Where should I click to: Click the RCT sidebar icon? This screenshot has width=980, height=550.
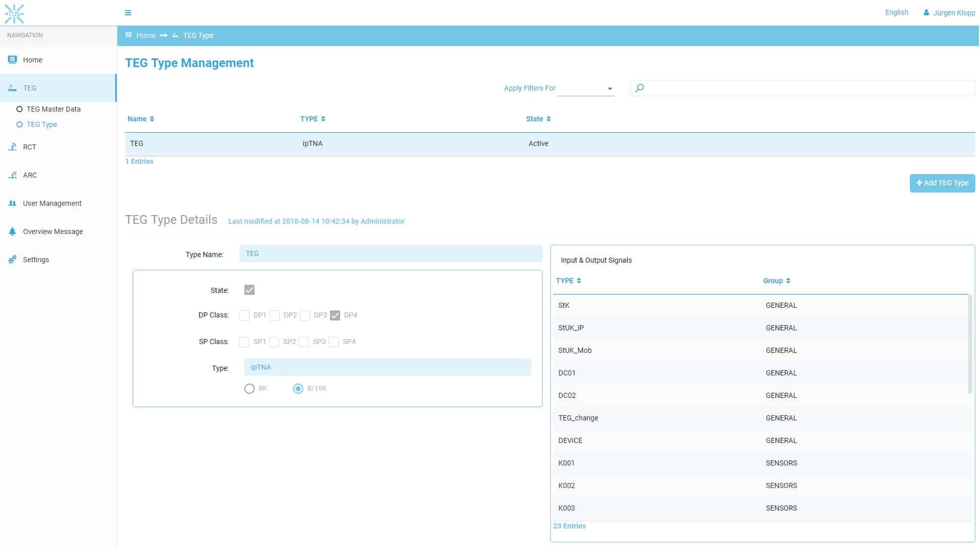click(13, 147)
